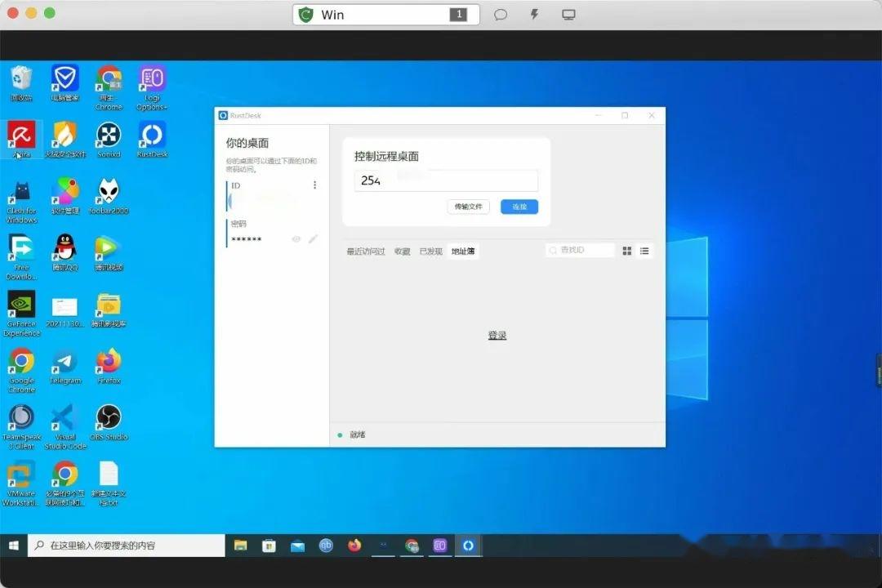Open Visual Studio Code from the desktop
Image resolution: width=882 pixels, height=588 pixels.
tap(65, 419)
